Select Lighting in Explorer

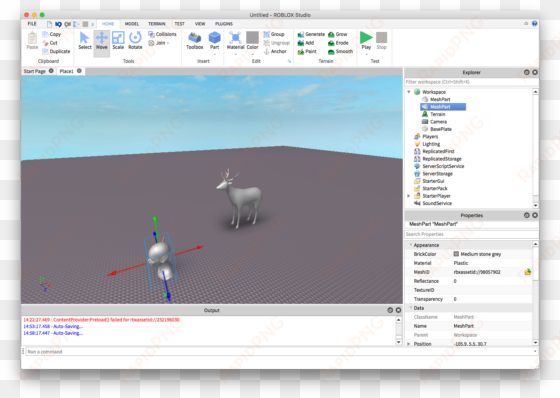pyautogui.click(x=427, y=144)
